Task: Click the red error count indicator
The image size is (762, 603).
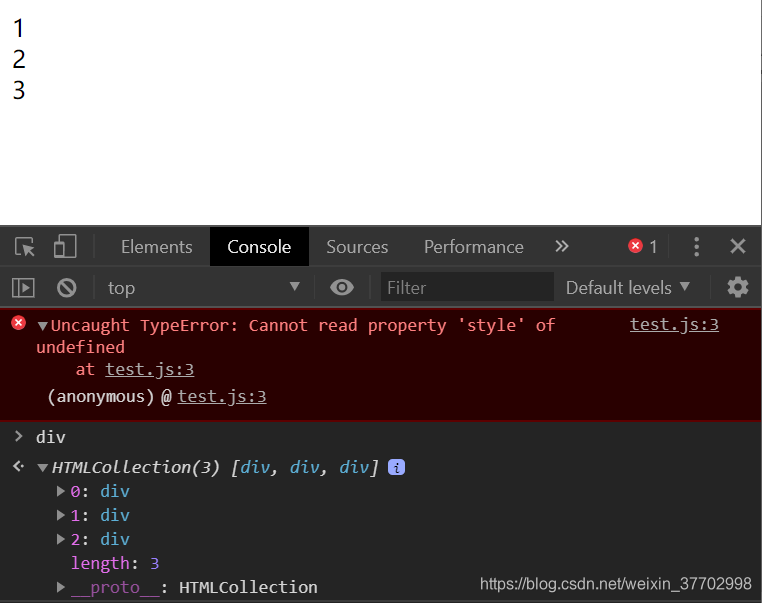Action: [642, 246]
